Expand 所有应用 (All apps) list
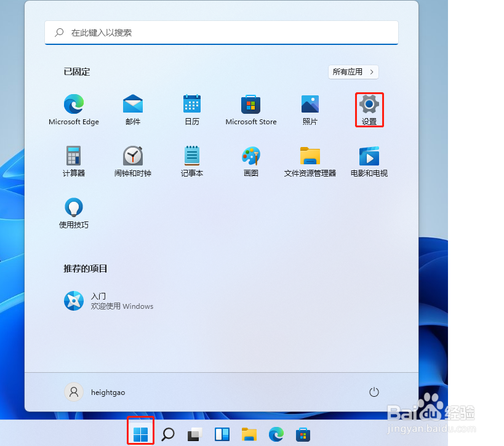The width and height of the screenshot is (504, 446). 353,72
